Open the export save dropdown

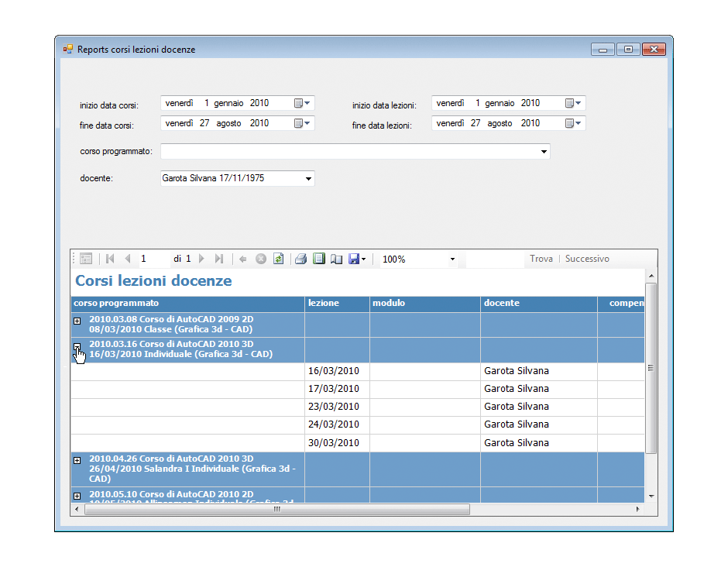357,259
